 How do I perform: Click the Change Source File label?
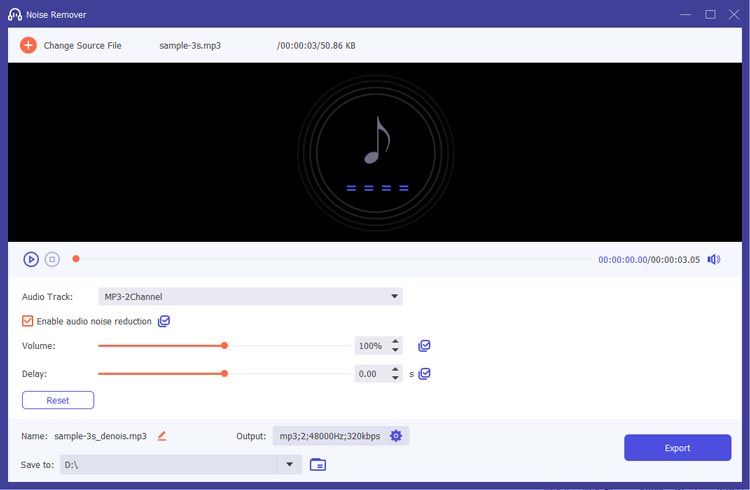82,45
